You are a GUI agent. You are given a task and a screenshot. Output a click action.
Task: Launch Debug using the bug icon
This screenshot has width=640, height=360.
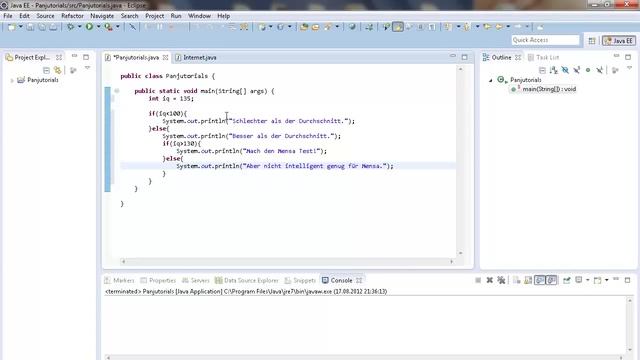click(x=71, y=27)
